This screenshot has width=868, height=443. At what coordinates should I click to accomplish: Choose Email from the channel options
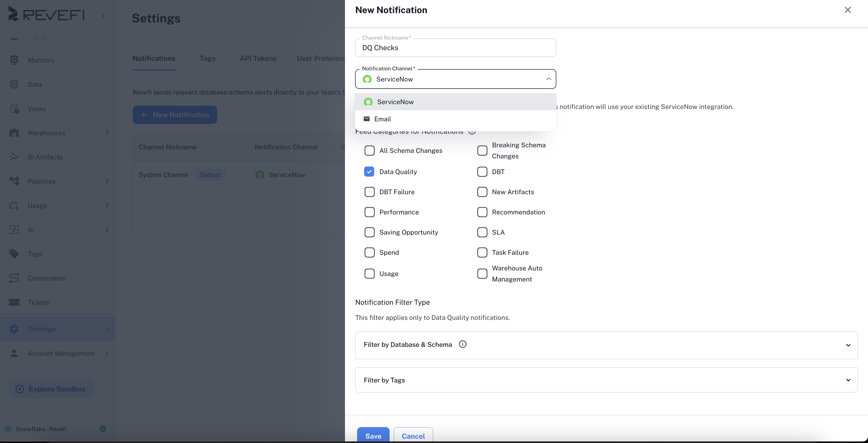[x=382, y=119]
